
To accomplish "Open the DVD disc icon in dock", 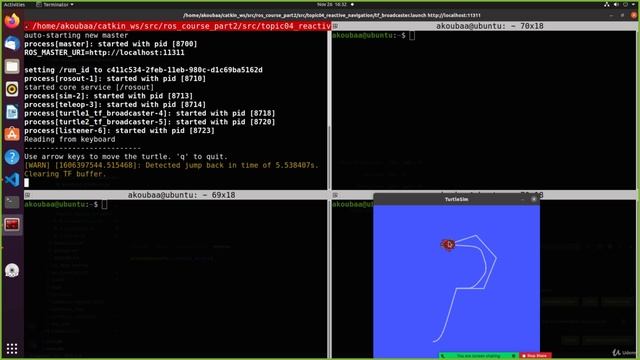I will point(12,270).
